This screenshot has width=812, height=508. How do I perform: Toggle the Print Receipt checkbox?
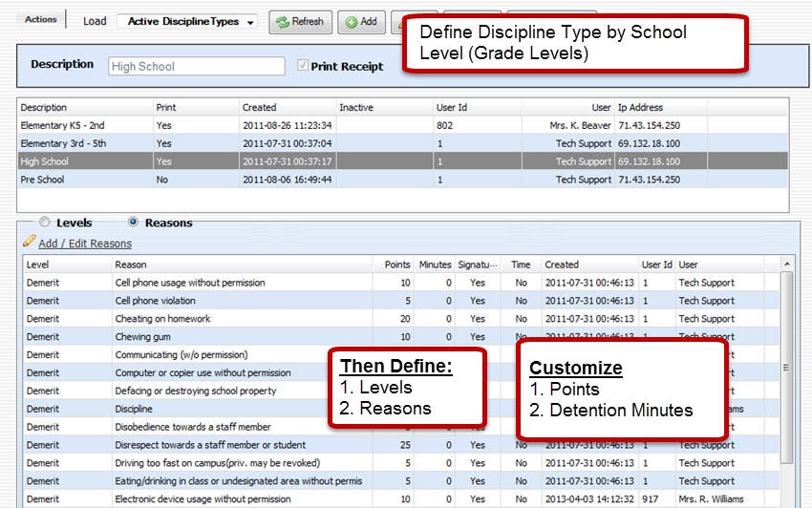303,65
